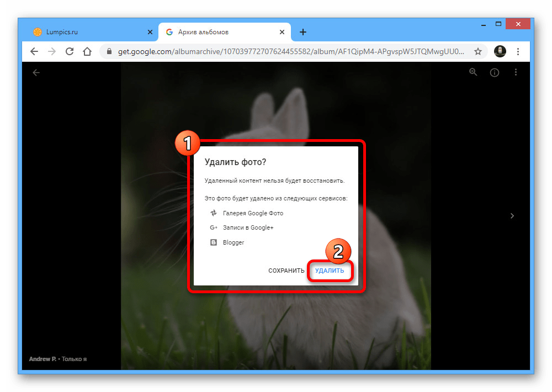Close the Архив альбомов tab
Image resolution: width=552 pixels, height=392 pixels.
283,32
